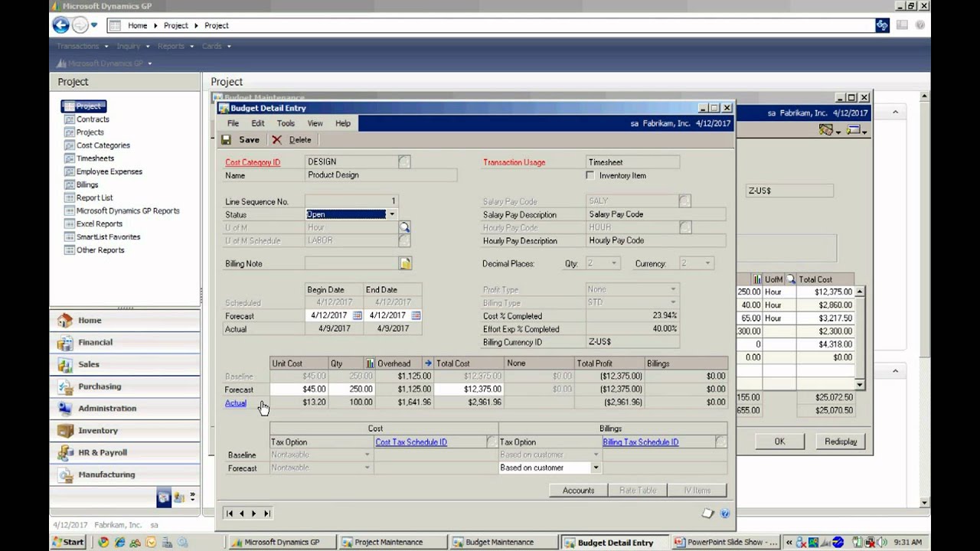The image size is (980, 551).
Task: Select SmartList Favorites in Project list
Action: (x=108, y=237)
